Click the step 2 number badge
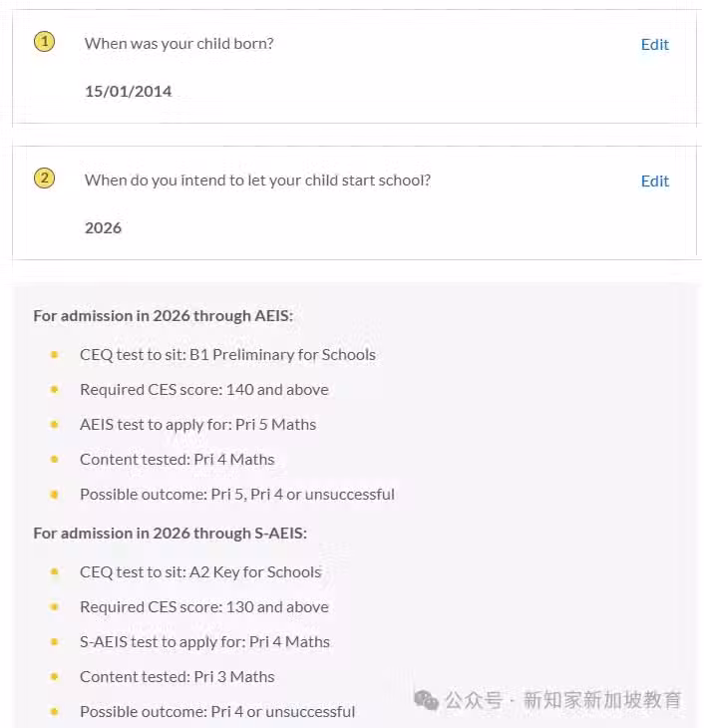This screenshot has width=704, height=728. click(x=44, y=179)
